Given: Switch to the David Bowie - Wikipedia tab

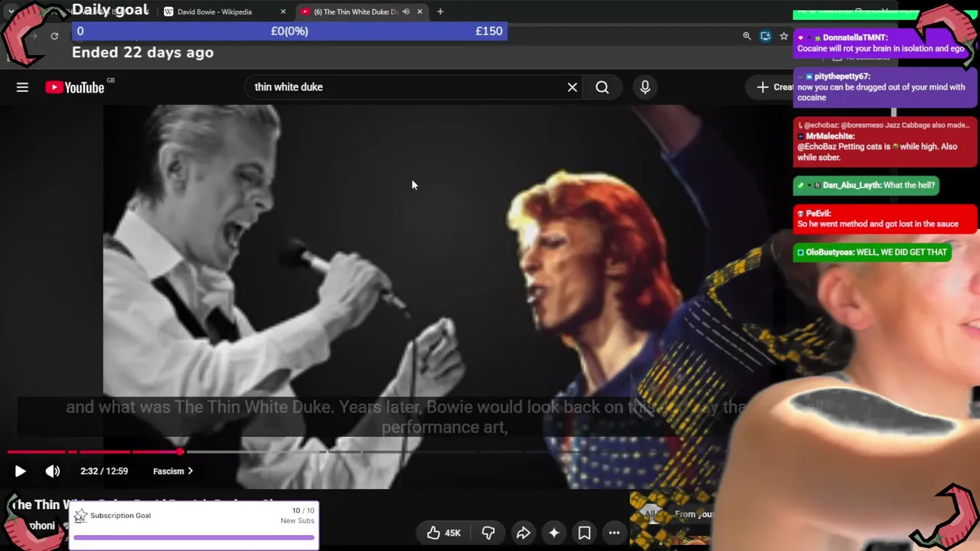Looking at the screenshot, I should coord(224,11).
